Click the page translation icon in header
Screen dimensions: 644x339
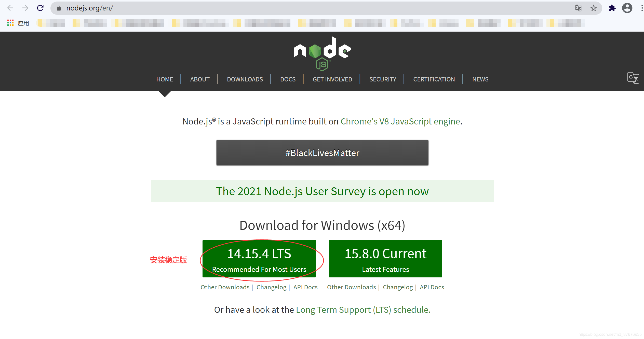coord(633,78)
